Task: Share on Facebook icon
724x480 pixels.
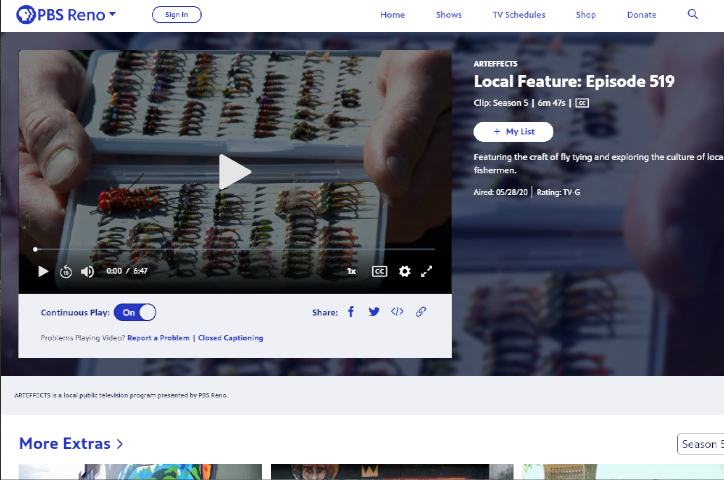Action: point(351,312)
